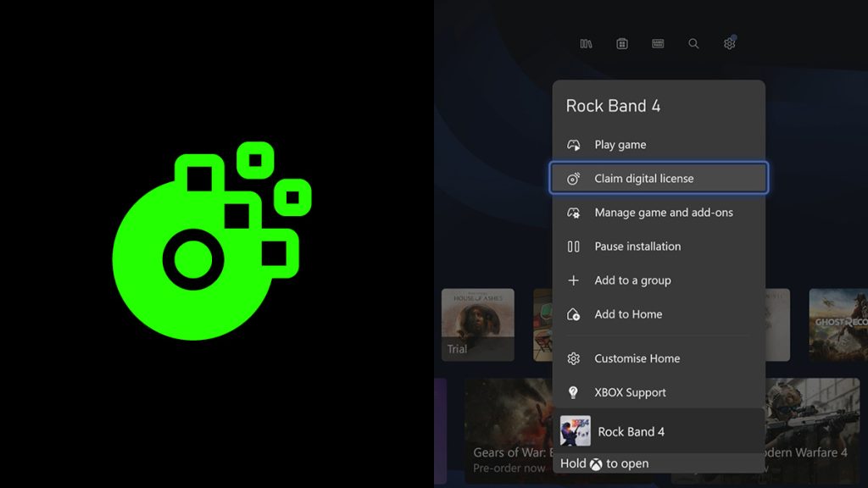Click the green disc license logo

pyautogui.click(x=211, y=241)
